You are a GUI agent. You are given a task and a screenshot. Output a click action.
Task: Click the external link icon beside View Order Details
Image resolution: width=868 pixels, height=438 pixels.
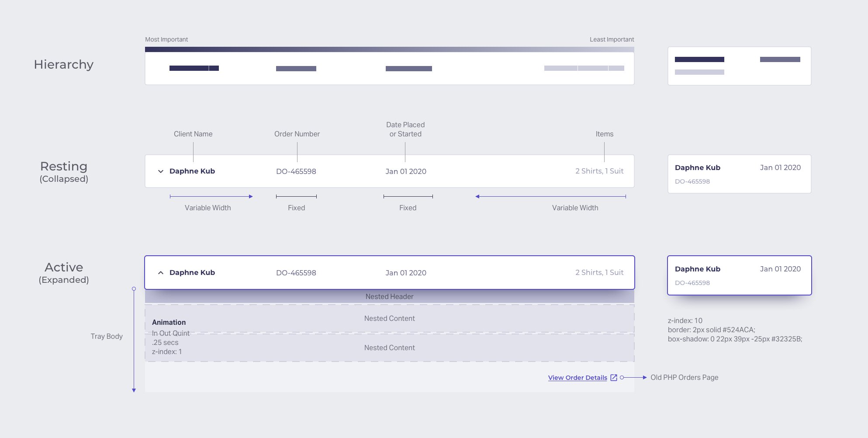[x=613, y=378]
